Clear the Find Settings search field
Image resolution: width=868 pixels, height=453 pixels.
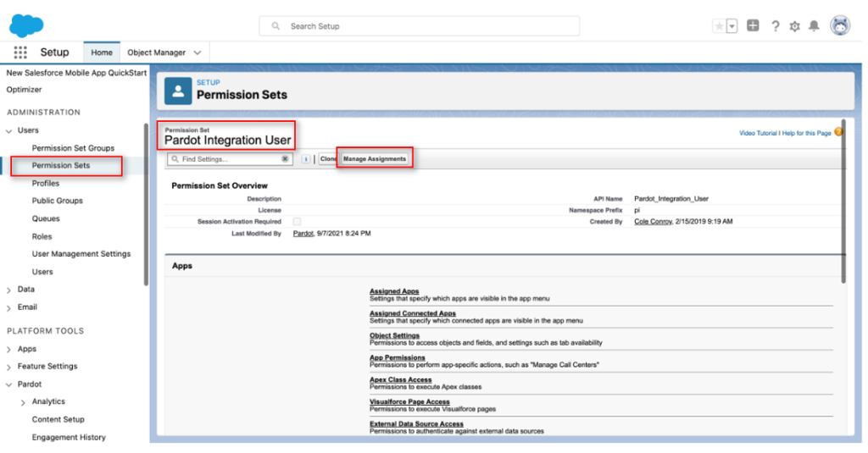(x=285, y=158)
